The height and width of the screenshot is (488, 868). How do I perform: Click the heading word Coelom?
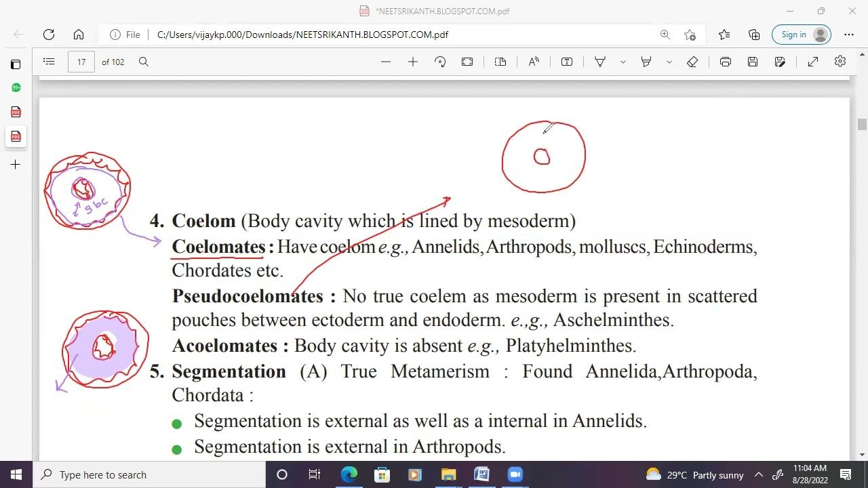pos(203,221)
